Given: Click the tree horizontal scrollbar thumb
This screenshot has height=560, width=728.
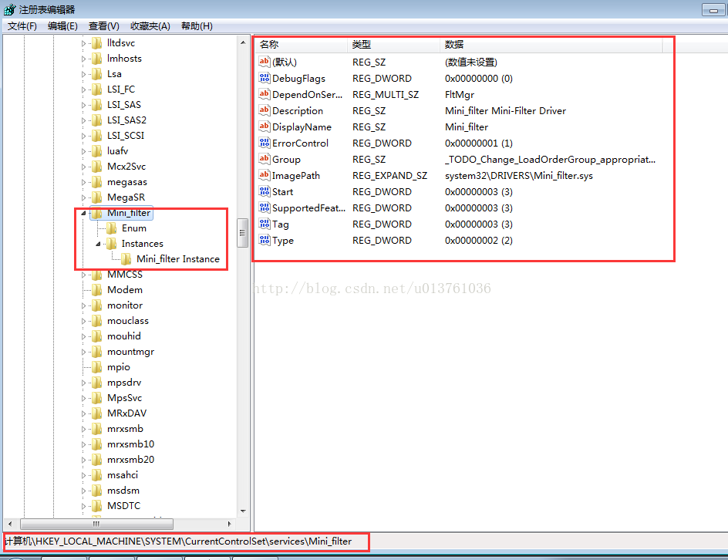Looking at the screenshot, I should pyautogui.click(x=96, y=524).
